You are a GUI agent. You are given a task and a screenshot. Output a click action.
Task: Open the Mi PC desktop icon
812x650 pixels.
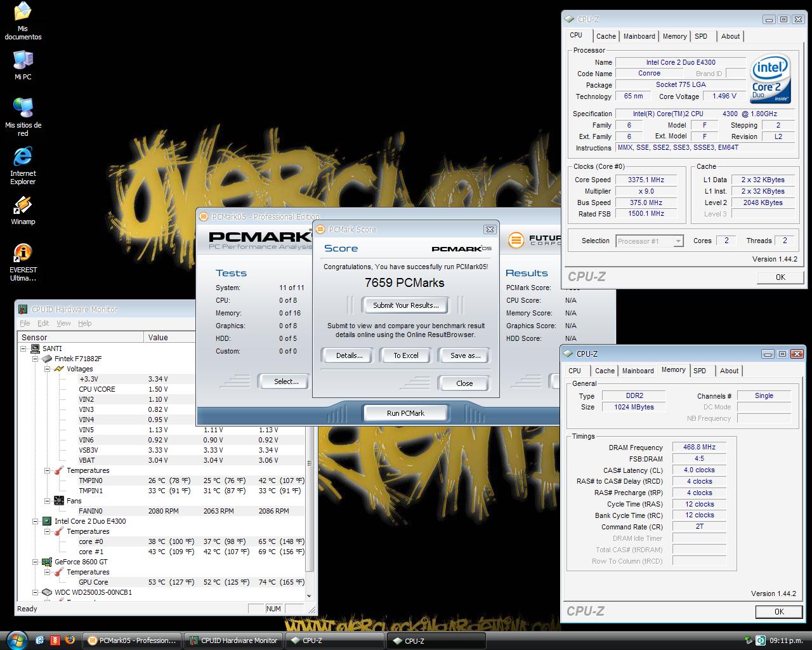(x=23, y=65)
